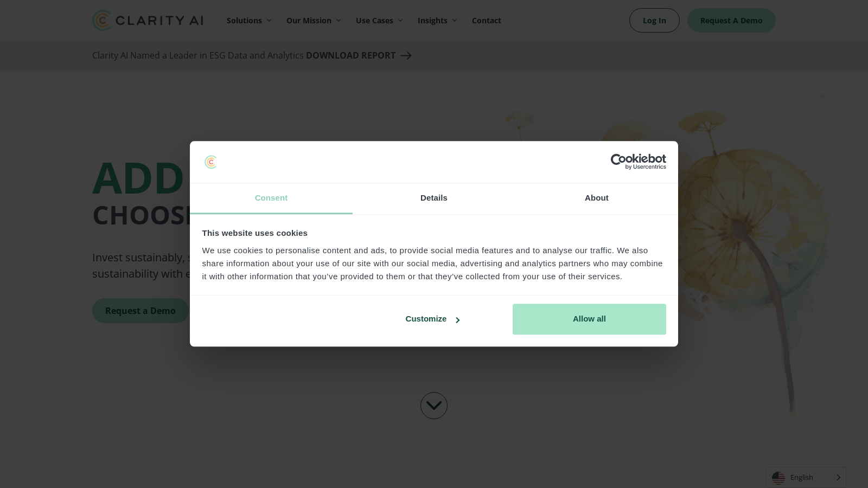Expand the Solutions dropdown menu
868x488 pixels.
click(249, 21)
